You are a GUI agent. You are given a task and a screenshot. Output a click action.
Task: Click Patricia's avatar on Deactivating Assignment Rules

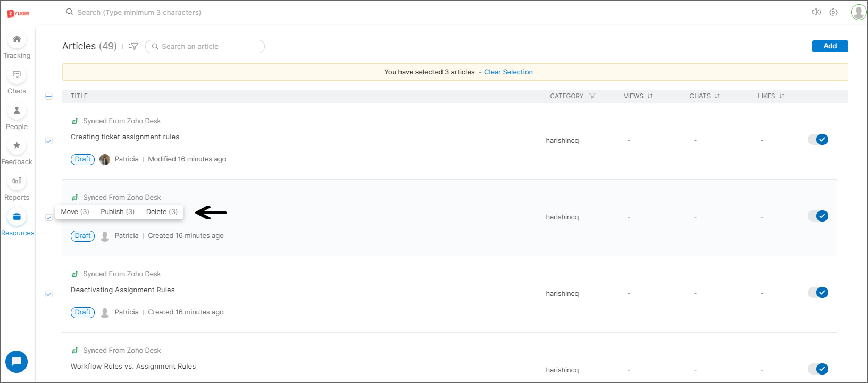(105, 312)
